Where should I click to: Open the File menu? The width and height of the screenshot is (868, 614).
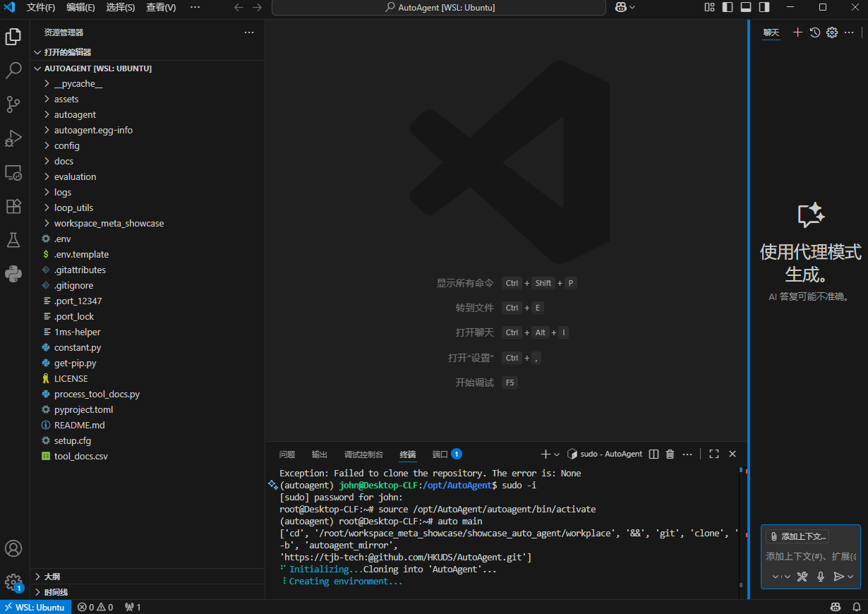click(41, 7)
